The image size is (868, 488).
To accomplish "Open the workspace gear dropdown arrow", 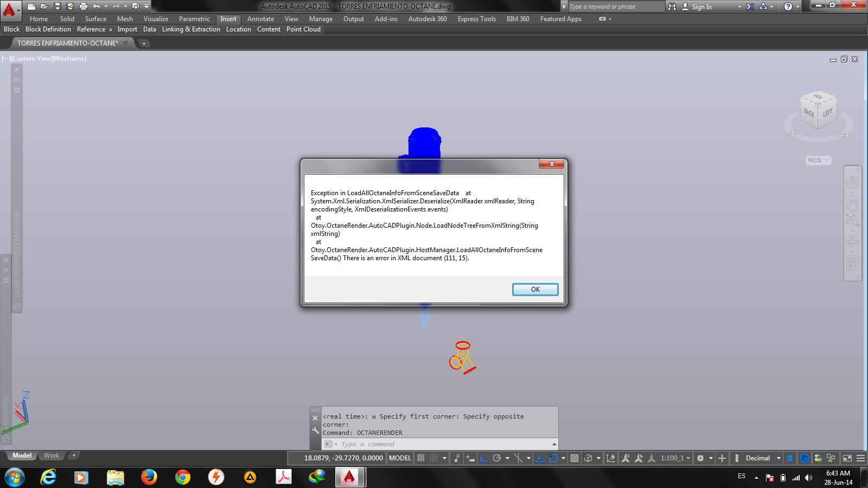I will tap(711, 458).
